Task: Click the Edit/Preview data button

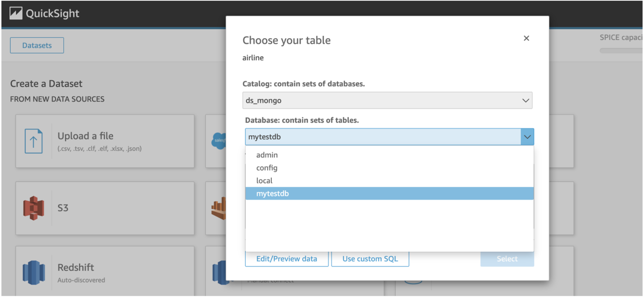Action: point(286,259)
